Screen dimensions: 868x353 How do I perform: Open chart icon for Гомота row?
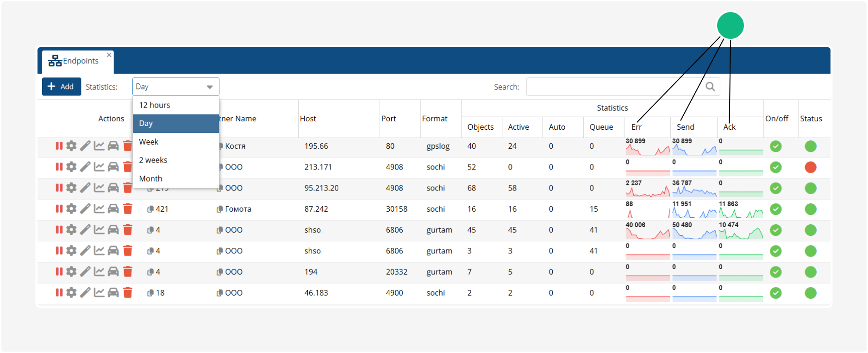pos(99,208)
